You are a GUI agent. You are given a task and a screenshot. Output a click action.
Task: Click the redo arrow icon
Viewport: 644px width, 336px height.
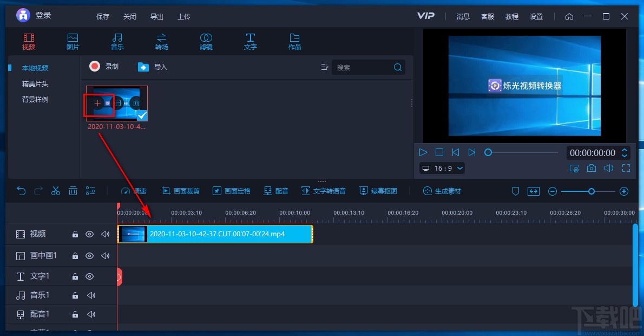[38, 191]
